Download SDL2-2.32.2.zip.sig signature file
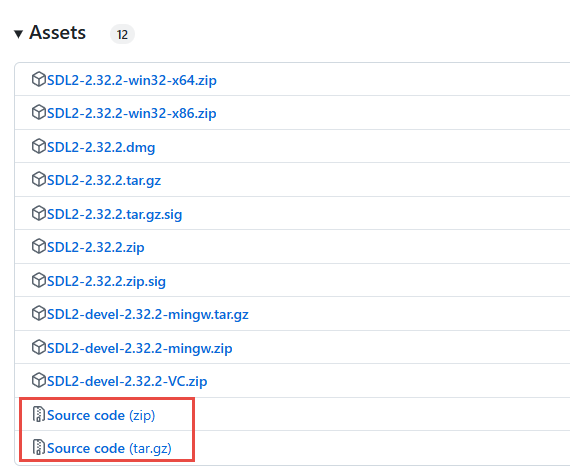The image size is (570, 469). click(x=106, y=281)
